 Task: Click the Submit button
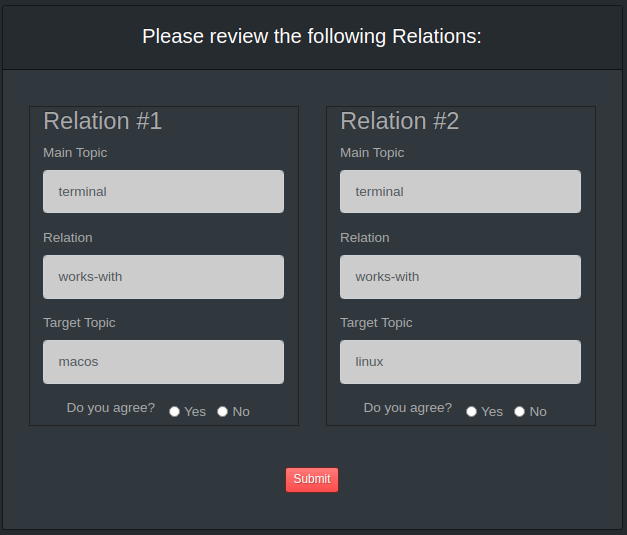click(x=312, y=479)
